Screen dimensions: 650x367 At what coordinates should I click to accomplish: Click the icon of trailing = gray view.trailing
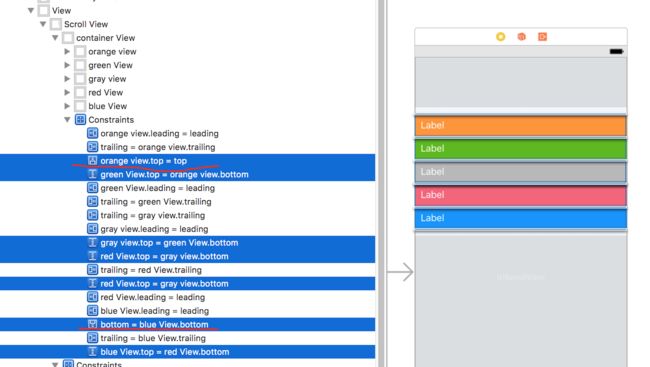point(92,215)
